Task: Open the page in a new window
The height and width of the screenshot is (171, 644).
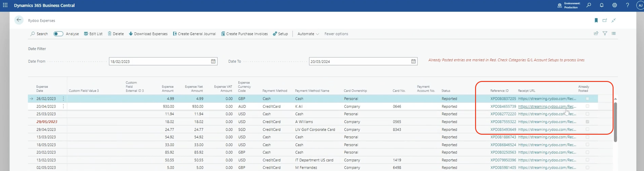Action: [x=605, y=20]
